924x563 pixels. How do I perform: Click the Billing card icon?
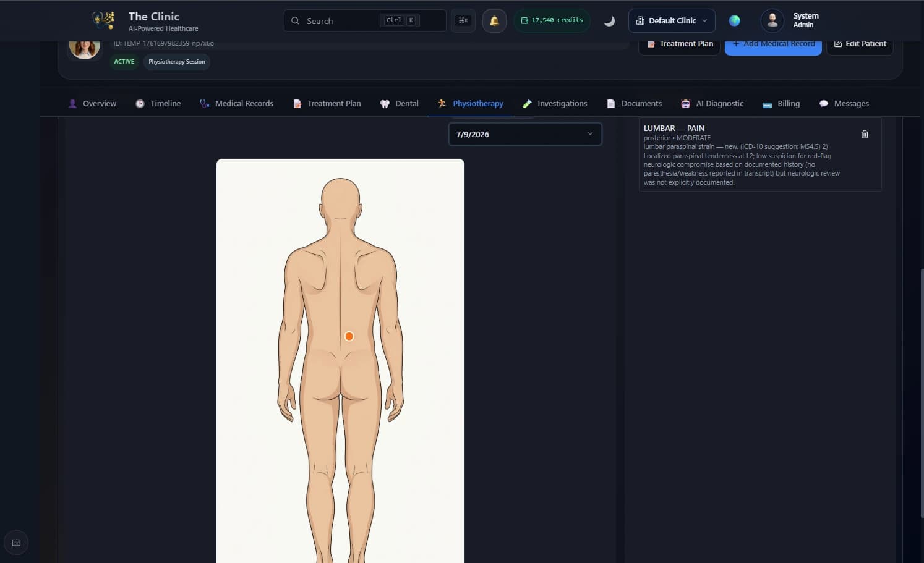(x=767, y=104)
